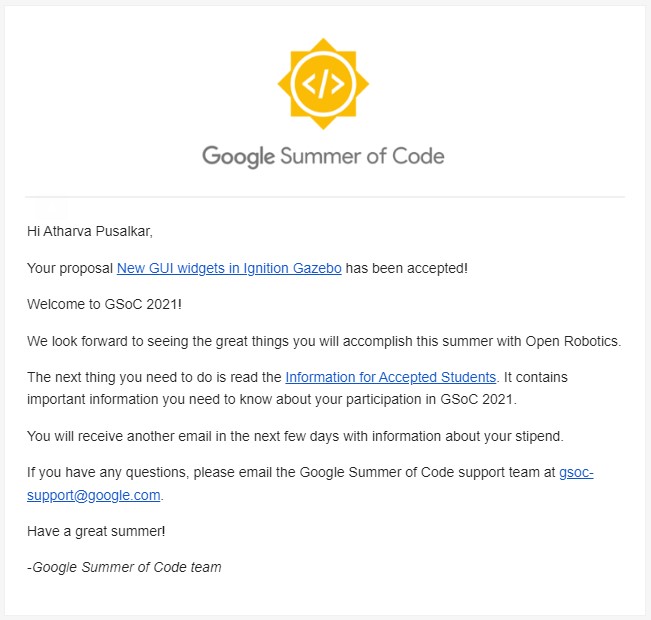This screenshot has height=620, width=651.
Task: Click the code brackets symbol inside the logo
Action: (323, 84)
